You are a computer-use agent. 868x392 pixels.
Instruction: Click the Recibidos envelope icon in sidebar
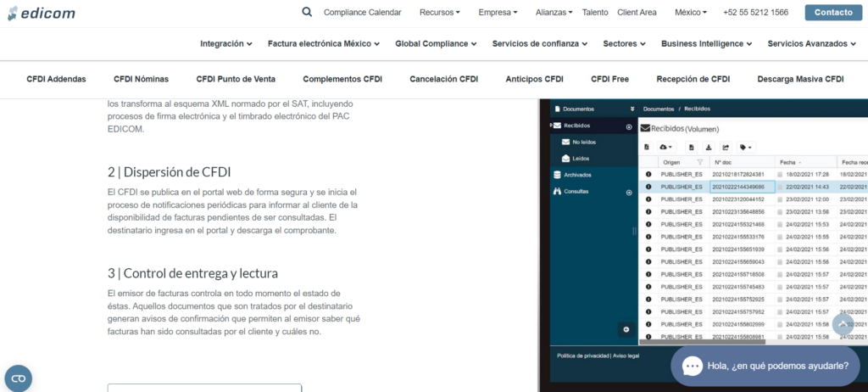(x=557, y=126)
